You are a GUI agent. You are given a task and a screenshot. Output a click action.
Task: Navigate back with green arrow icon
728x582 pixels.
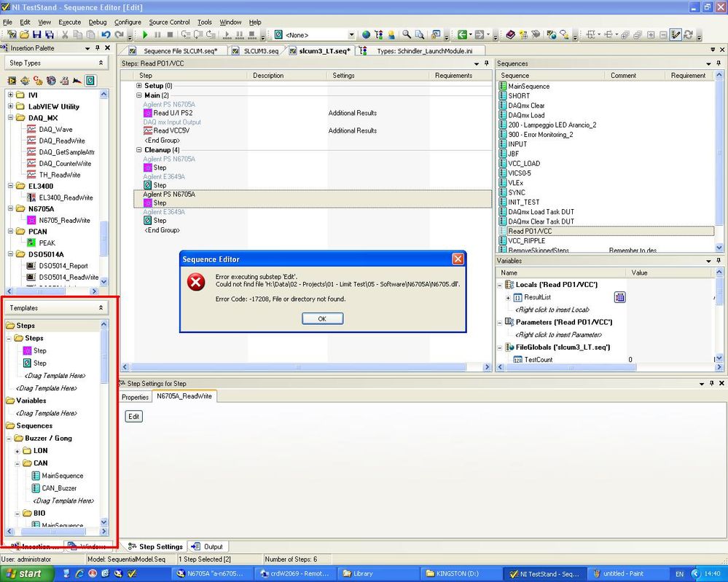[461, 35]
